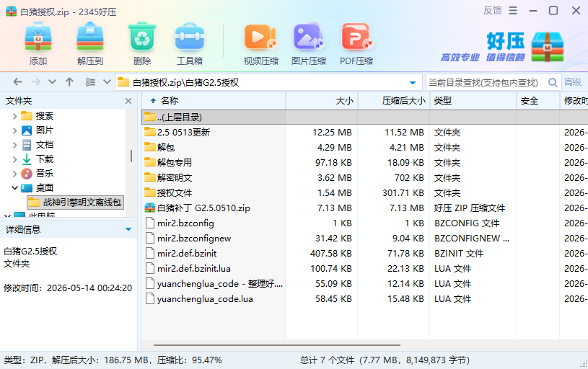
Task: Open the navigation history dropdown arrow
Action: [x=52, y=82]
